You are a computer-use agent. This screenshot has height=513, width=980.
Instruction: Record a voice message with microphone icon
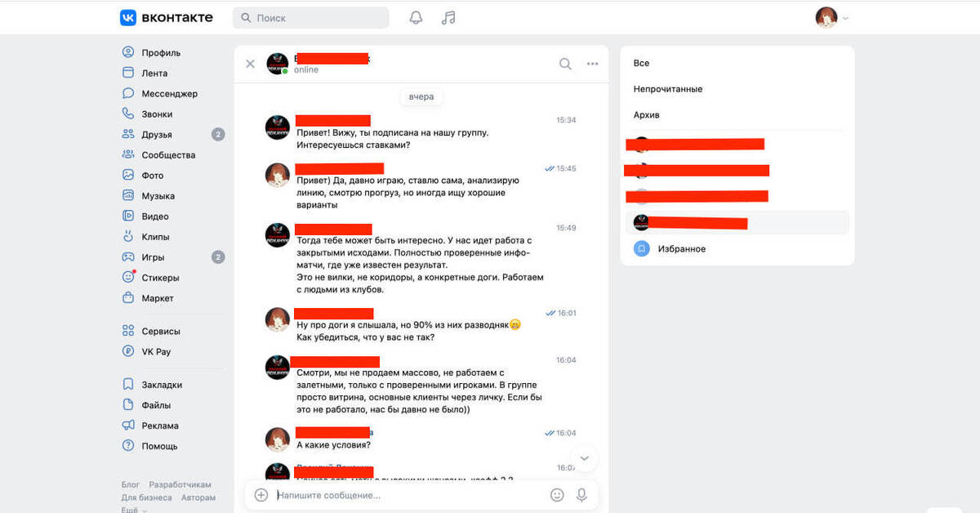click(x=582, y=495)
